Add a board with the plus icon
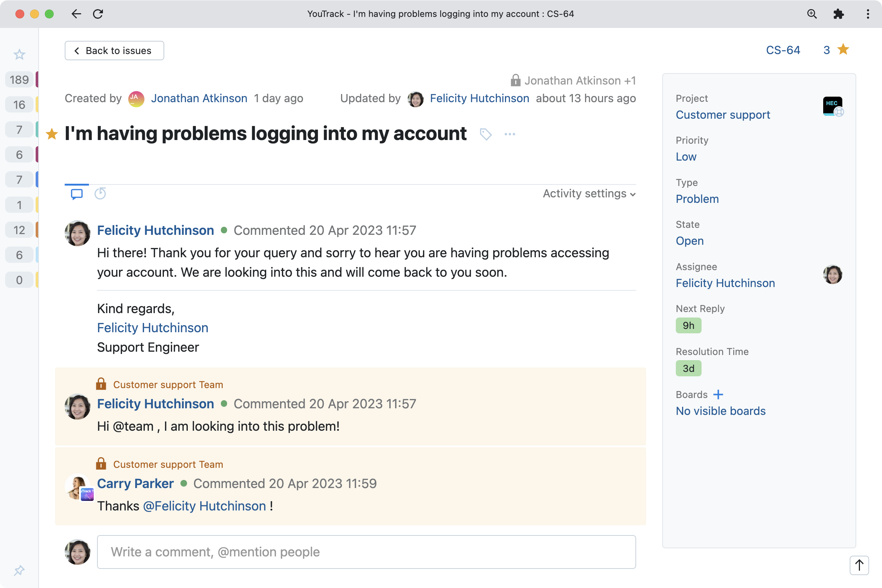Image resolution: width=882 pixels, height=588 pixels. (x=718, y=394)
